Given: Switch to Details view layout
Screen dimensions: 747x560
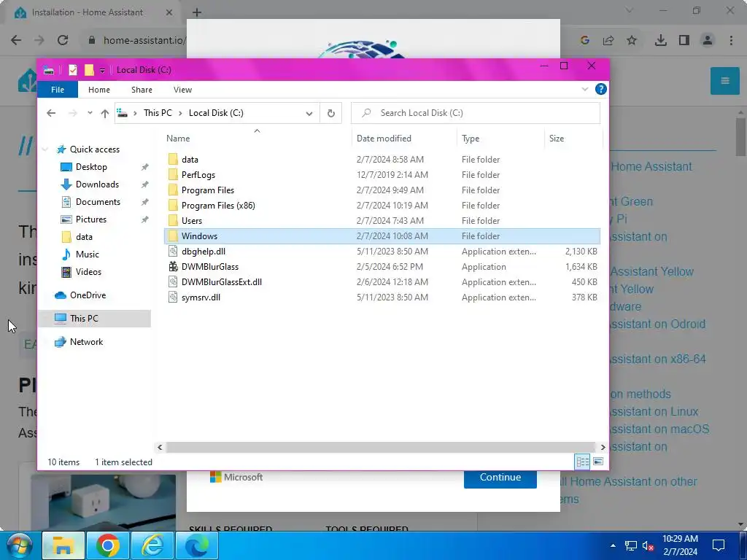Looking at the screenshot, I should coord(583,462).
